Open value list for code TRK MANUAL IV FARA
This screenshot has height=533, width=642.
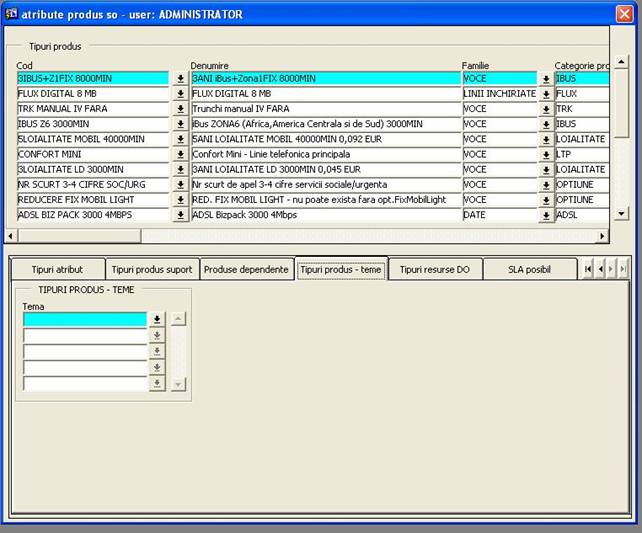click(180, 109)
